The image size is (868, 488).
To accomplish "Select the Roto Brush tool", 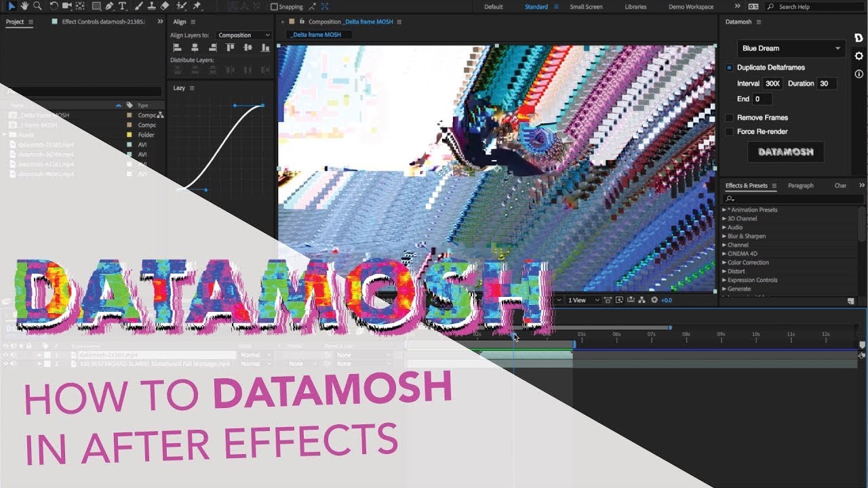I will pyautogui.click(x=181, y=6).
